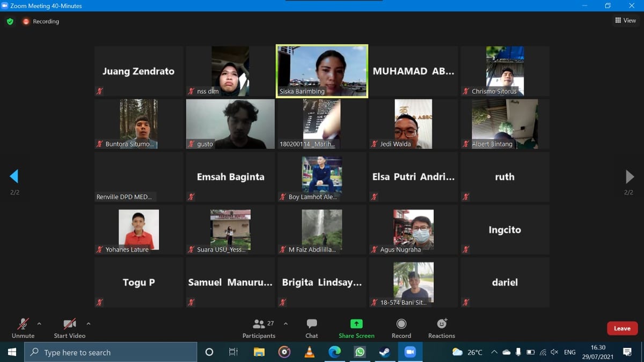Open the Reactions menu
Viewport: 644px width, 362px height.
click(x=441, y=328)
